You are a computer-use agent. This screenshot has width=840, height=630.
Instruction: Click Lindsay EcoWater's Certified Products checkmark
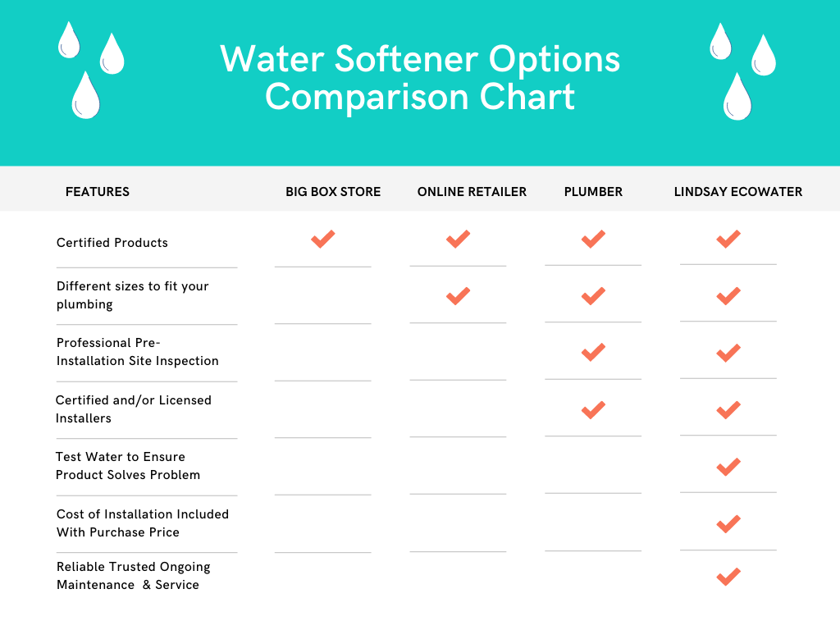coord(728,239)
